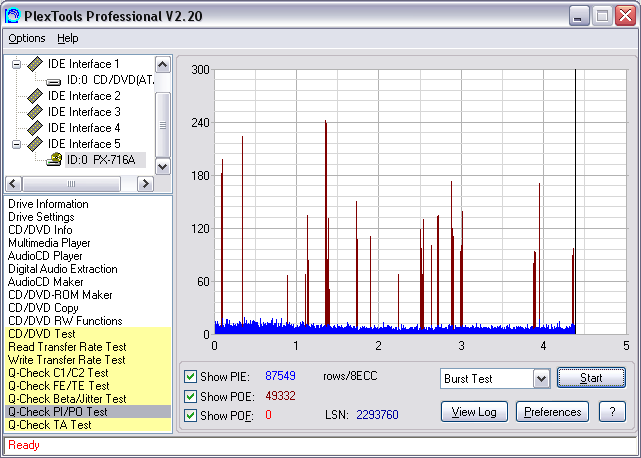Viewport: 641px width, 458px height.
Task: Open CD/DVD Copy
Action: tap(43, 308)
